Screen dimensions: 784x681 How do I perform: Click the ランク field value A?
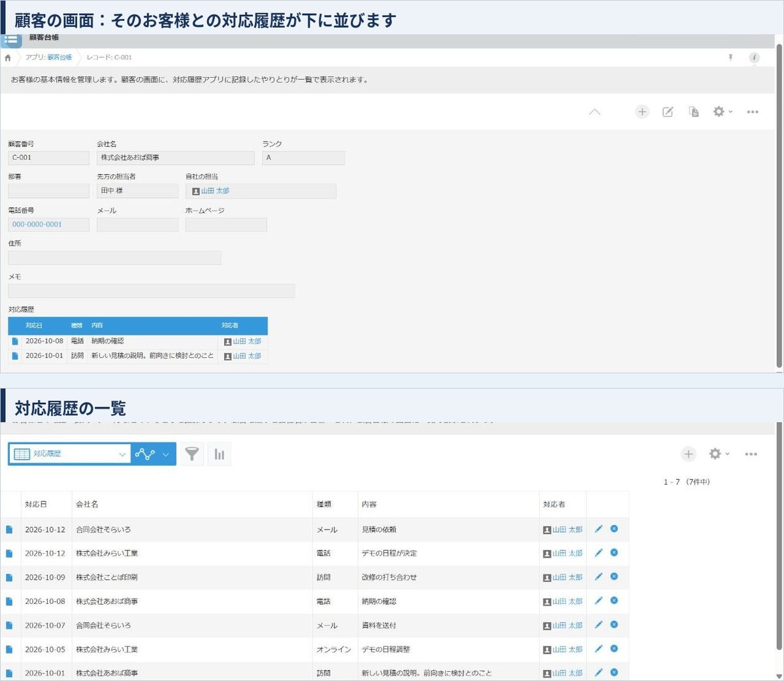[x=303, y=158]
